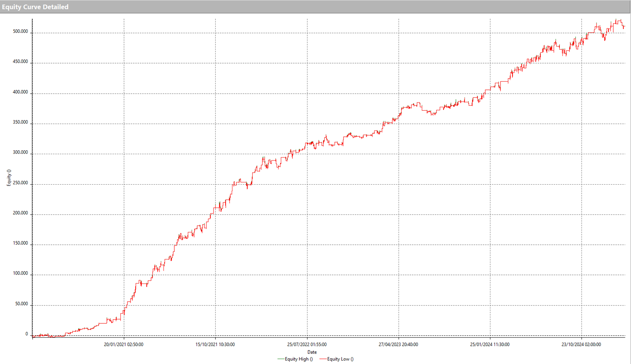
Task: Click the 0 value y-axis label
Action: pos(27,334)
